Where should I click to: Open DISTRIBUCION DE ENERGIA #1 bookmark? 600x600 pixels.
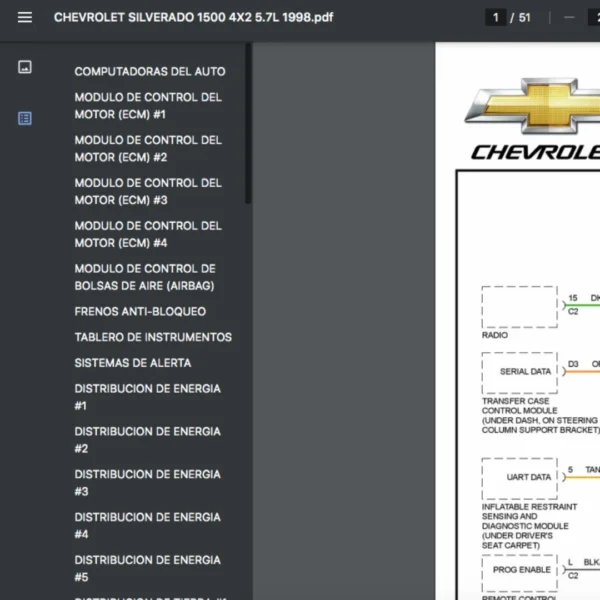148,397
